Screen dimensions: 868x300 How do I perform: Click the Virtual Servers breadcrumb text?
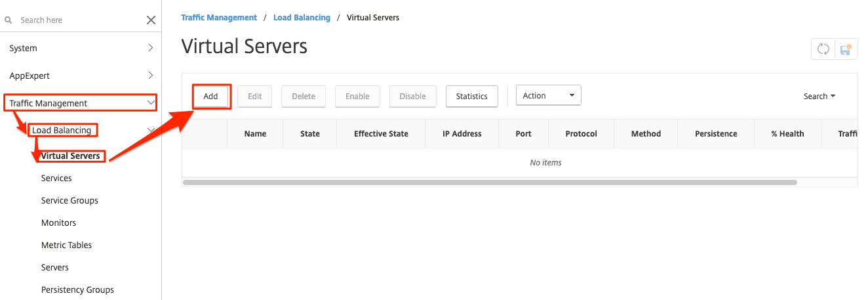coord(373,18)
